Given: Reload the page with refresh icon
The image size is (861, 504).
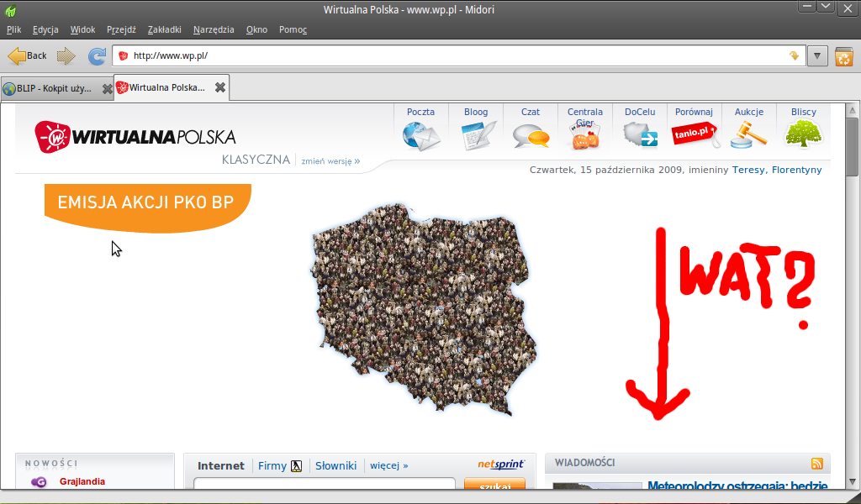Looking at the screenshot, I should 98,56.
